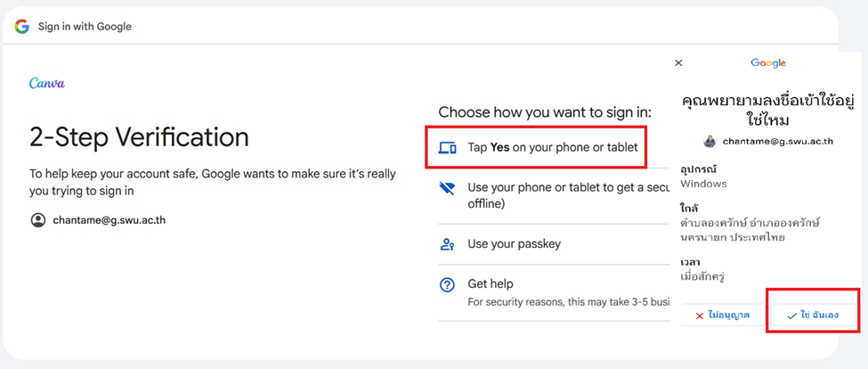The width and height of the screenshot is (868, 369).
Task: Choose Tap Yes on your phone or tablet
Action: (536, 147)
